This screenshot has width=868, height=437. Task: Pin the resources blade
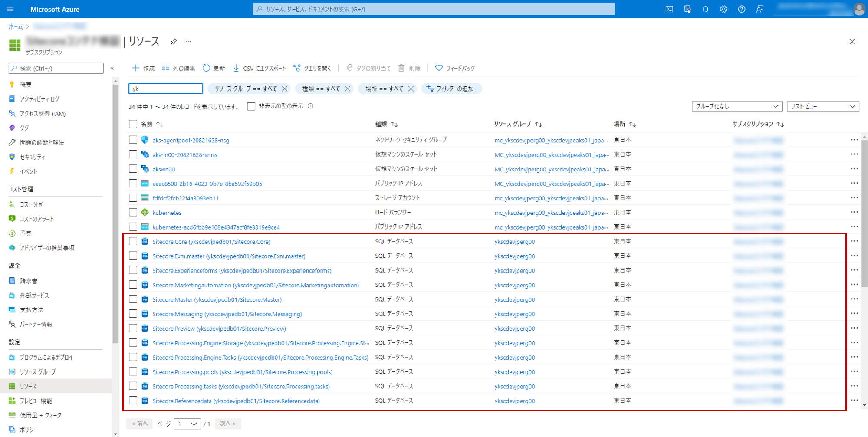174,42
